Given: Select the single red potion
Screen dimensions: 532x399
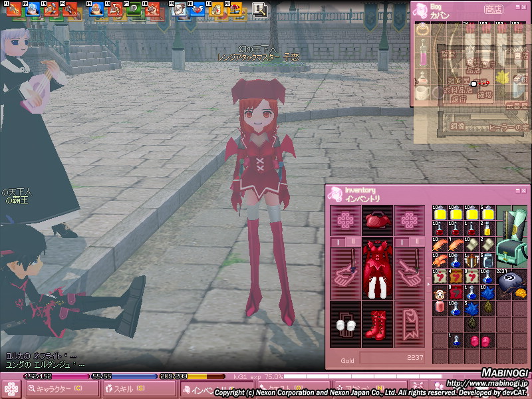Looking at the screenshot, I should pyautogui.click(x=471, y=229).
